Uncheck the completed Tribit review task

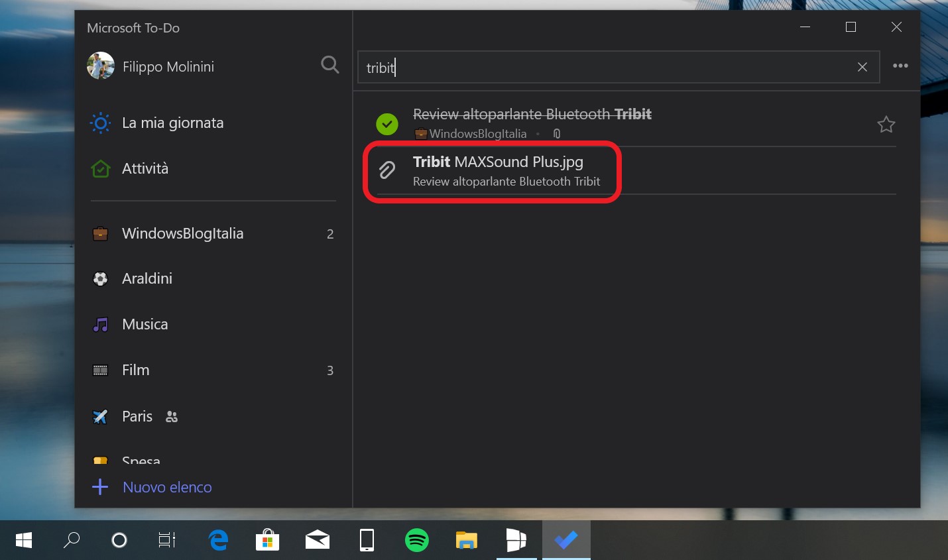click(387, 124)
